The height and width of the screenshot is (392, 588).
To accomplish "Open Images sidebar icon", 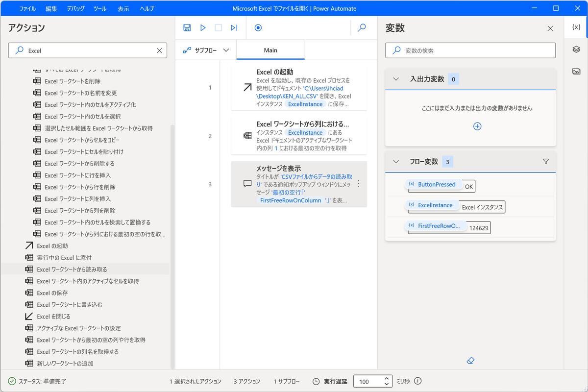I will 576,72.
